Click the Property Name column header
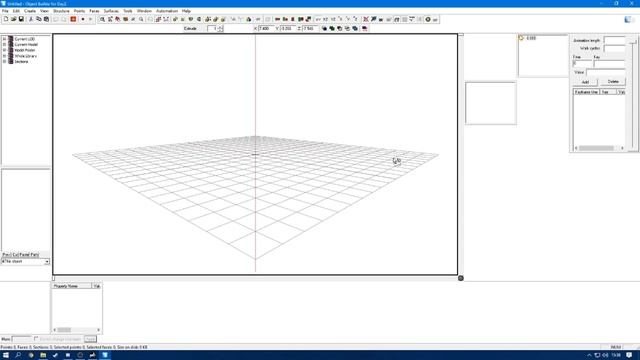The image size is (640, 360). 71,286
